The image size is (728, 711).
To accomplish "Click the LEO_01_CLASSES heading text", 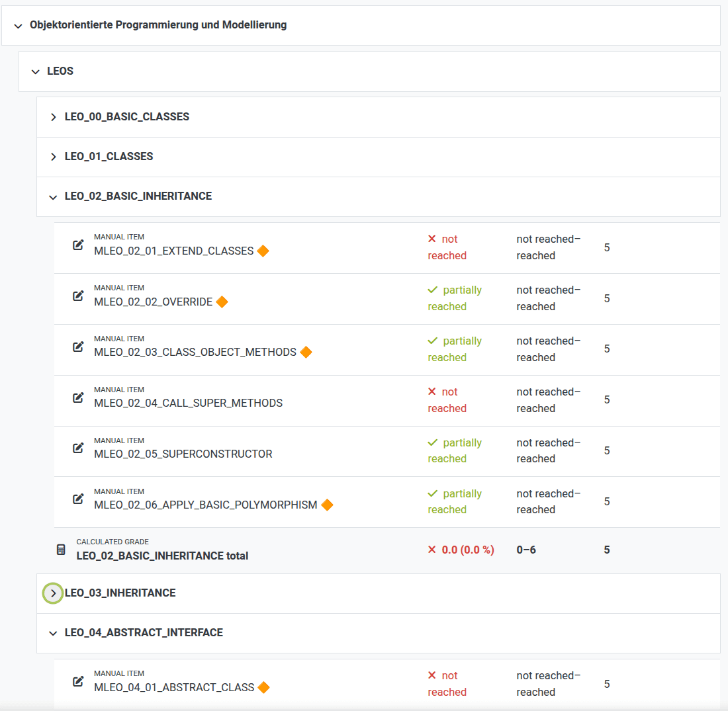I will coord(109,157).
